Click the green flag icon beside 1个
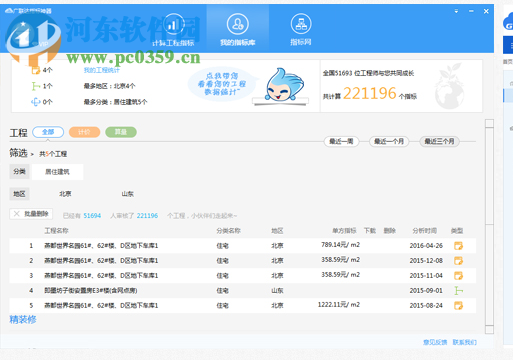This screenshot has width=513, height=360. [x=36, y=86]
